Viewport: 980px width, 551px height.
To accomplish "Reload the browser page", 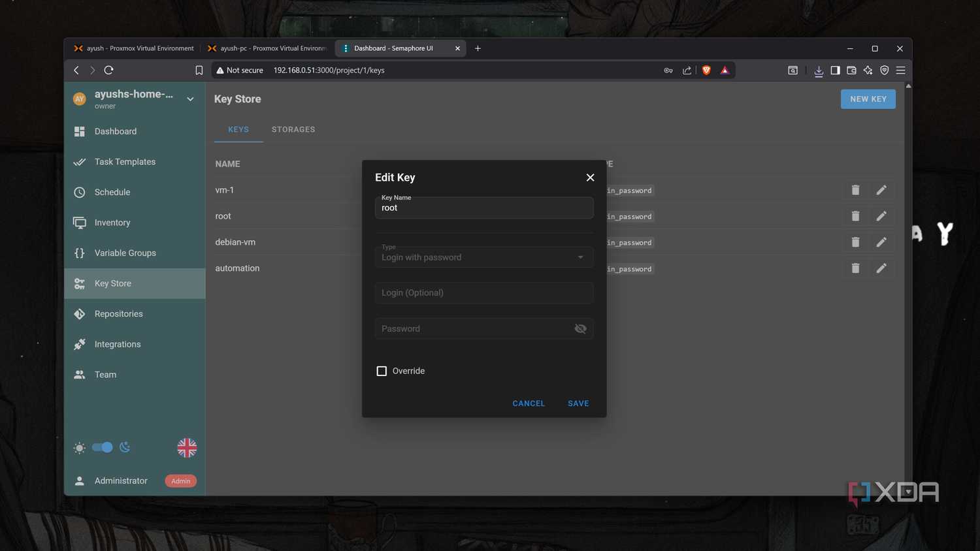I will [x=109, y=70].
